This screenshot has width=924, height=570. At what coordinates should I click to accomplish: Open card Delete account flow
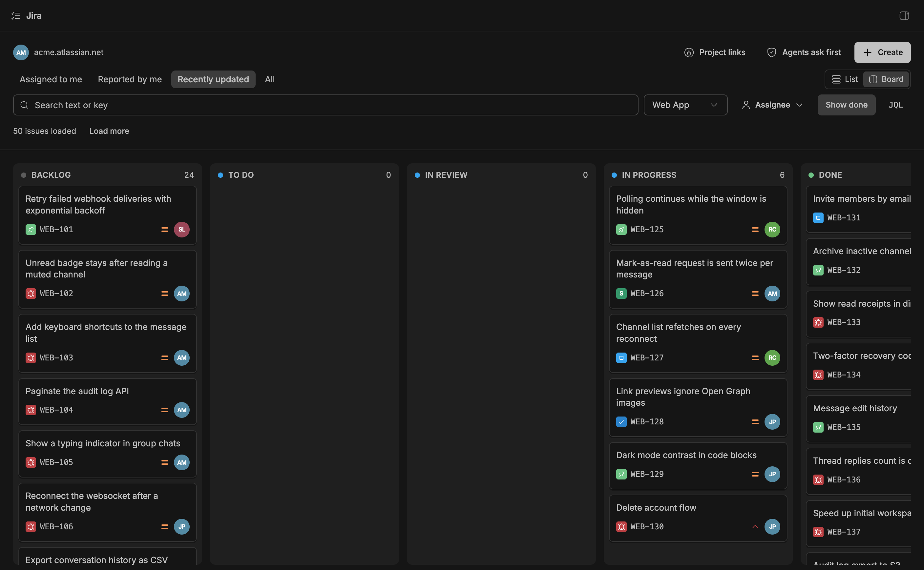pos(698,518)
